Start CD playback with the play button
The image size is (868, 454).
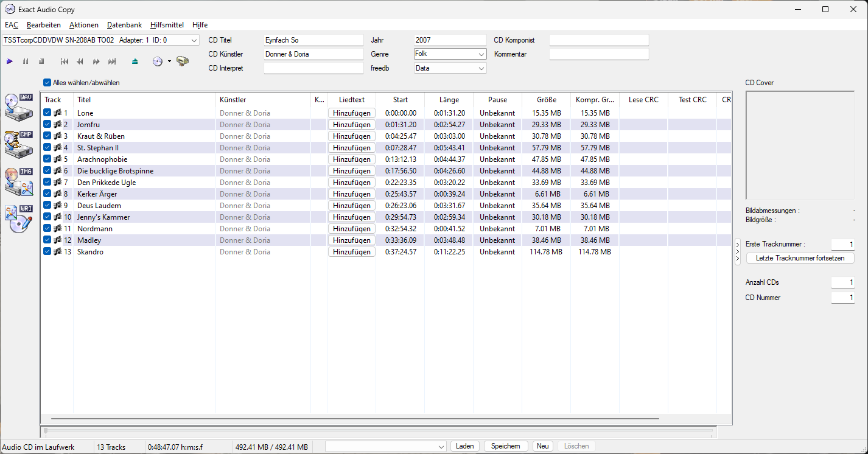(10, 61)
